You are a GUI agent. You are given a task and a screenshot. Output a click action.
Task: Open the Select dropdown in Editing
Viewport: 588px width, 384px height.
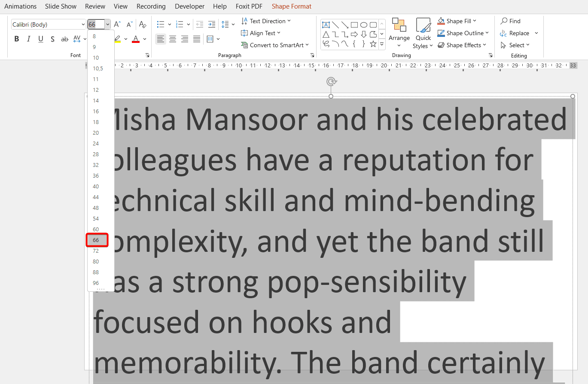click(515, 45)
